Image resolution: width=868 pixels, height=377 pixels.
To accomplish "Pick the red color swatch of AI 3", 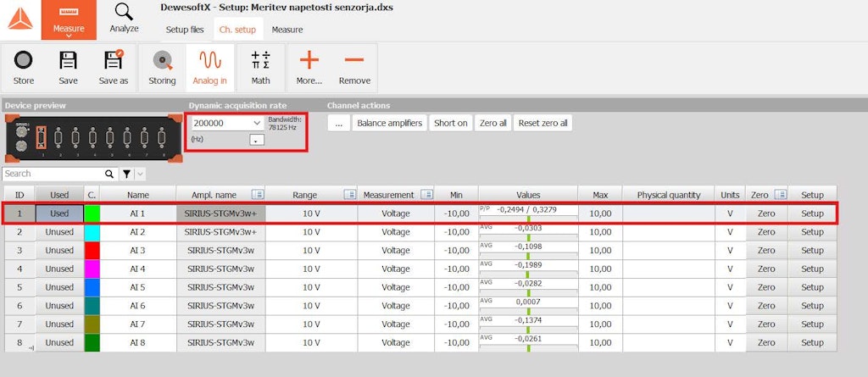I will (92, 250).
